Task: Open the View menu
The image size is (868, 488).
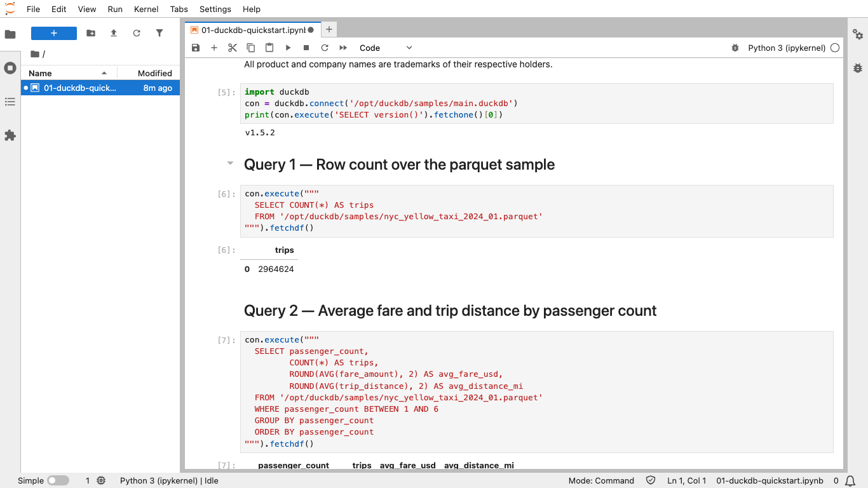Action: tap(86, 9)
